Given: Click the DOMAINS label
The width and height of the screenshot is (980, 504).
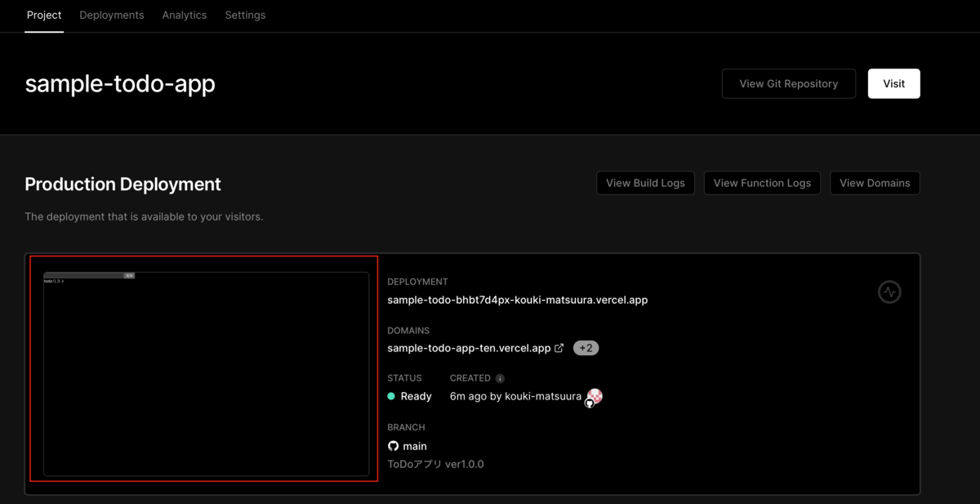Looking at the screenshot, I should point(408,331).
